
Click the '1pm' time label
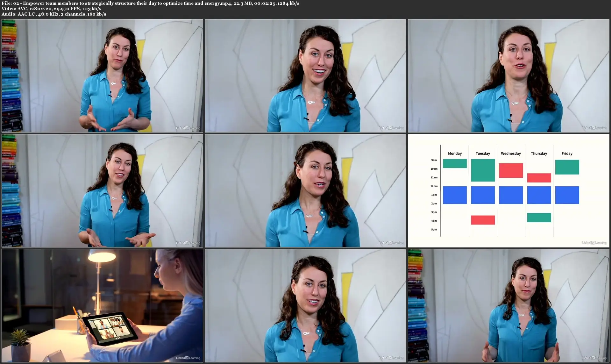(434, 195)
